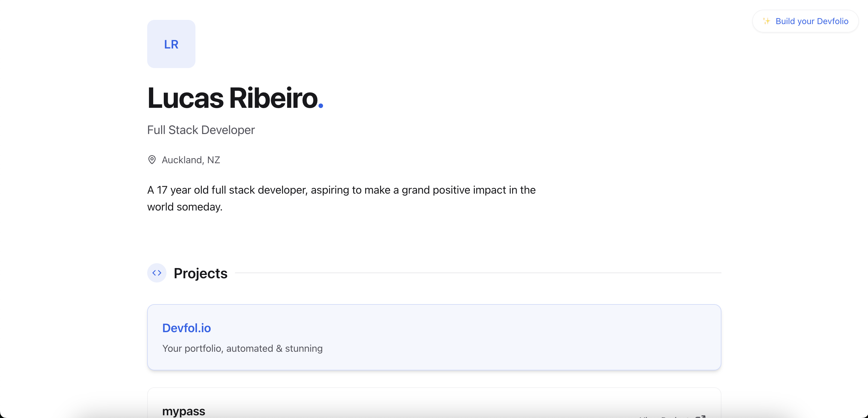This screenshot has height=418, width=868.
Task: Open the Devfol.io project link
Action: [x=186, y=328]
